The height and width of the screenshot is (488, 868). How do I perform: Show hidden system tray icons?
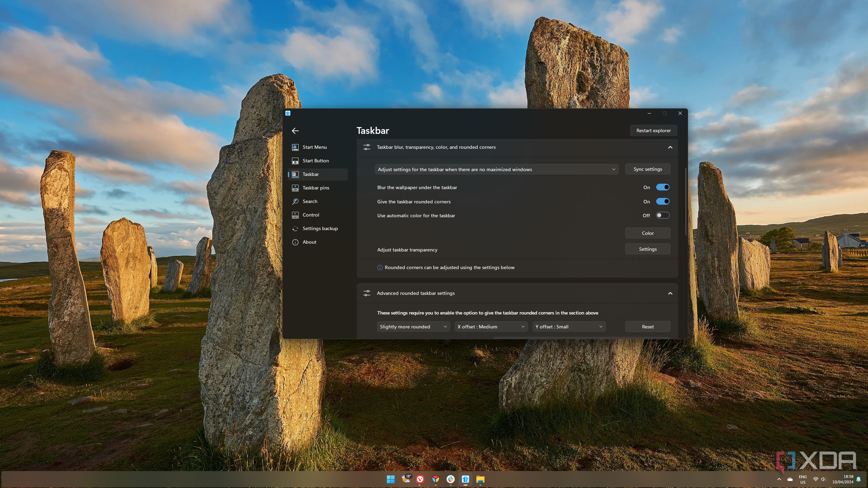point(779,479)
